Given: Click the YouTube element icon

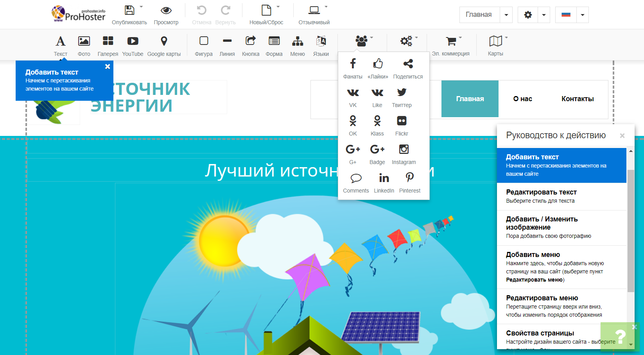Looking at the screenshot, I should pyautogui.click(x=133, y=41).
